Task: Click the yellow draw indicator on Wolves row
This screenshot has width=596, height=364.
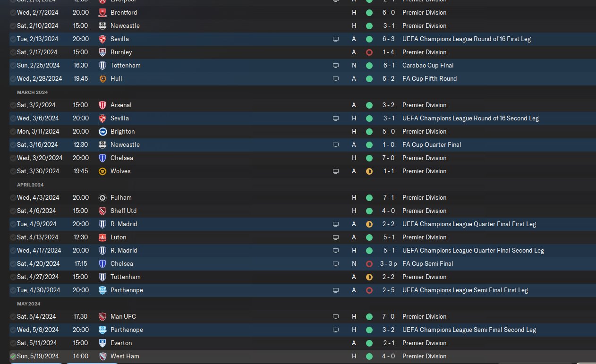Action: coord(369,171)
